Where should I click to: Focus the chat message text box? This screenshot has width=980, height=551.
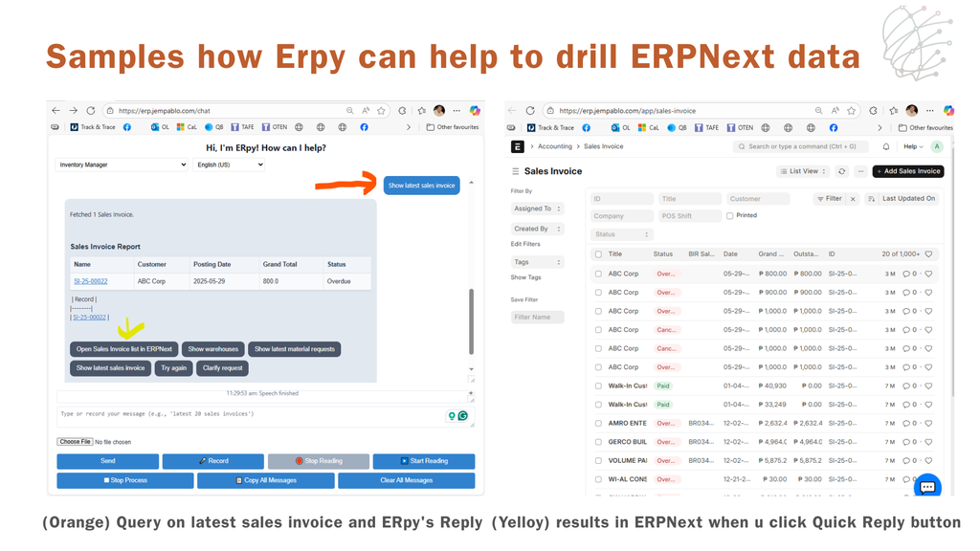point(266,417)
